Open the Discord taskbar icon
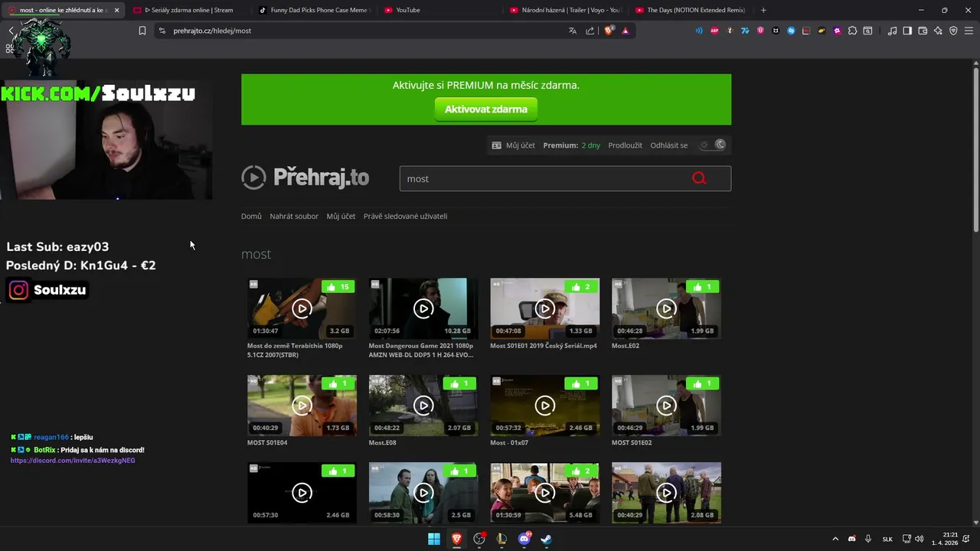This screenshot has height=551, width=980. pos(524,539)
